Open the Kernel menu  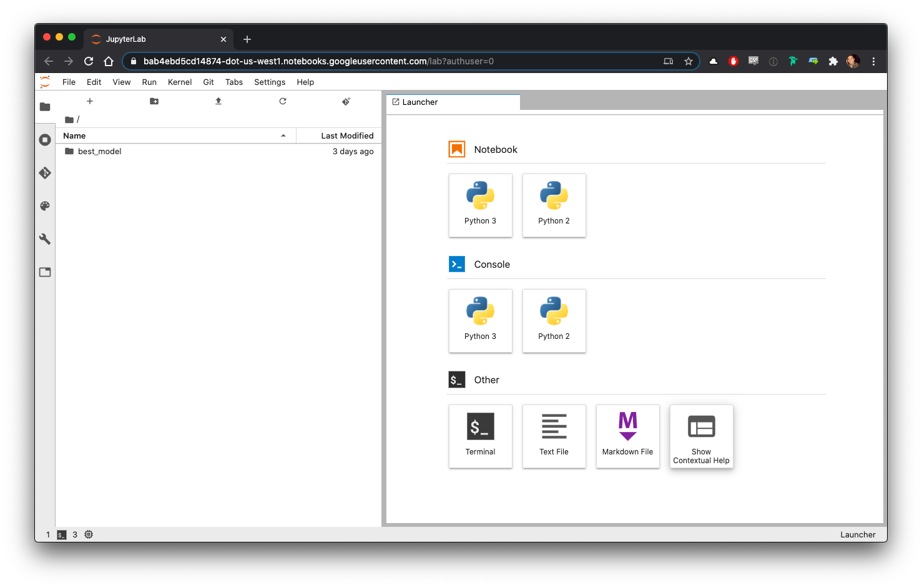(x=180, y=82)
